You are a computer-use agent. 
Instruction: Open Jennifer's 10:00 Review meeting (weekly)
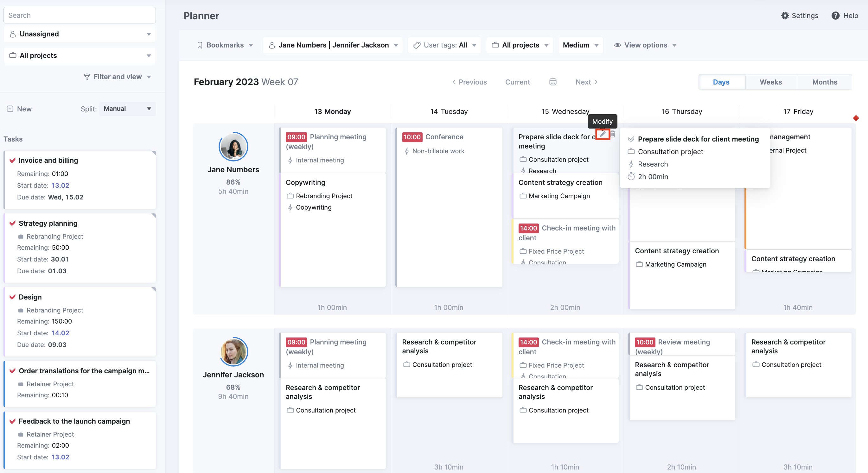click(x=682, y=344)
